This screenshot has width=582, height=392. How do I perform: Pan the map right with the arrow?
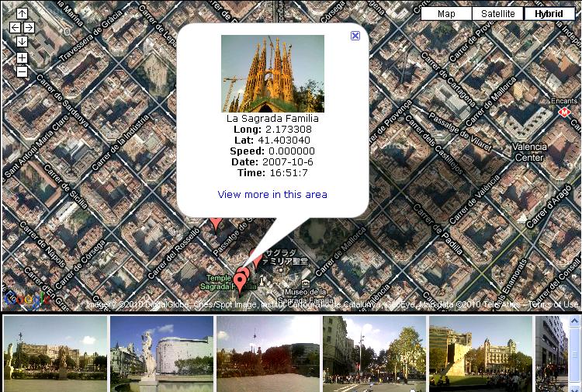pyautogui.click(x=29, y=27)
